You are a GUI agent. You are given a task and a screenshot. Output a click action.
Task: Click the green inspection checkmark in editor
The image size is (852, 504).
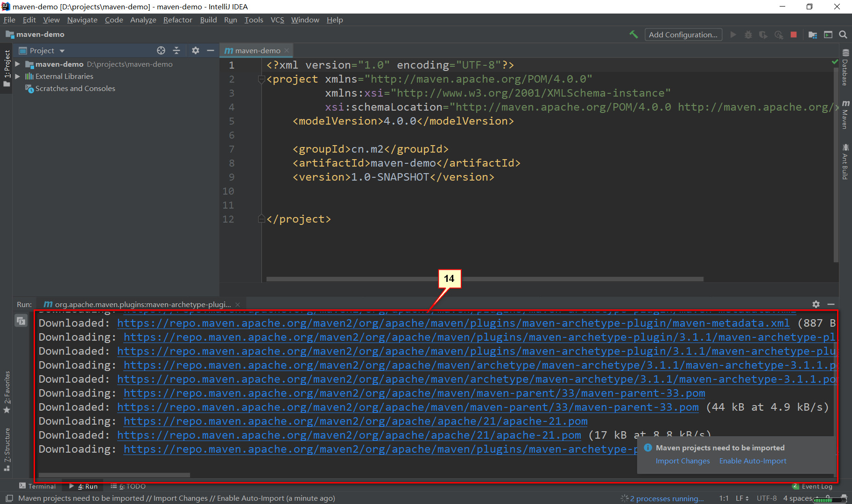(835, 62)
